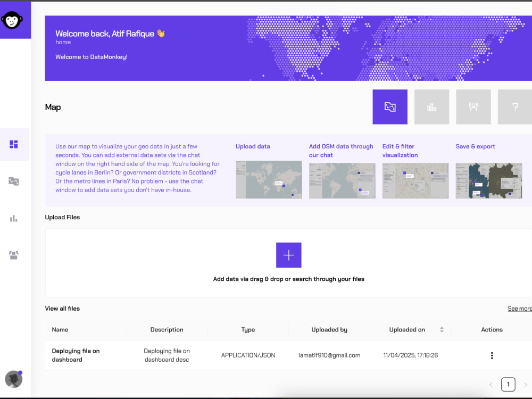532x399 pixels.
Task: Click the 'View all files' heading
Action: point(62,309)
